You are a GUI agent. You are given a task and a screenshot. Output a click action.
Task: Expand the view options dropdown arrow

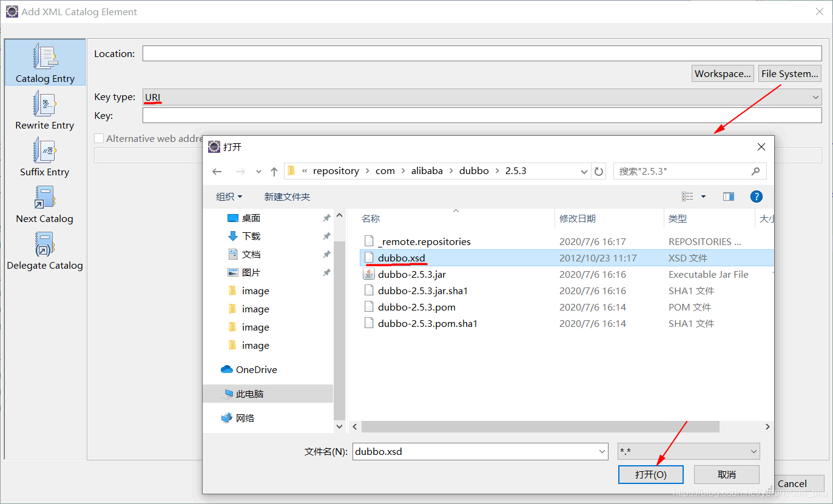704,197
